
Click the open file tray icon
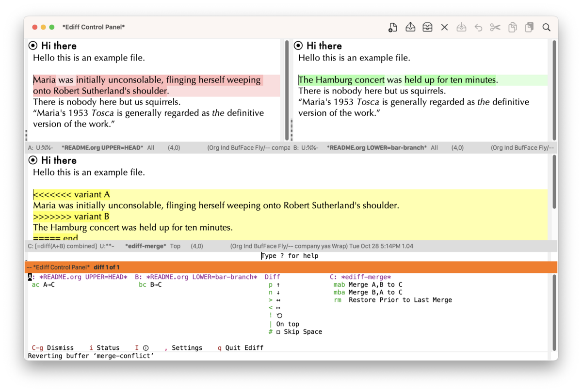[x=410, y=28]
